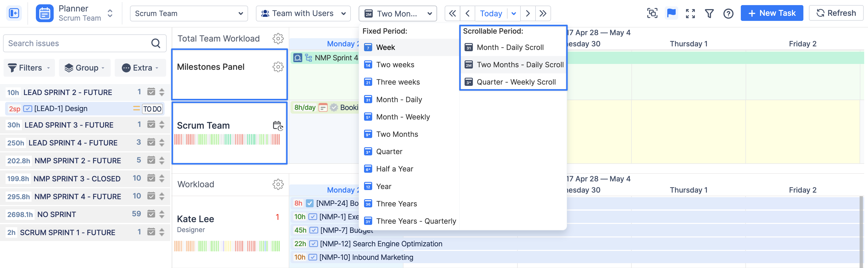This screenshot has height=268, width=868.
Task: Open Milestones Panel settings gear
Action: coord(278,67)
